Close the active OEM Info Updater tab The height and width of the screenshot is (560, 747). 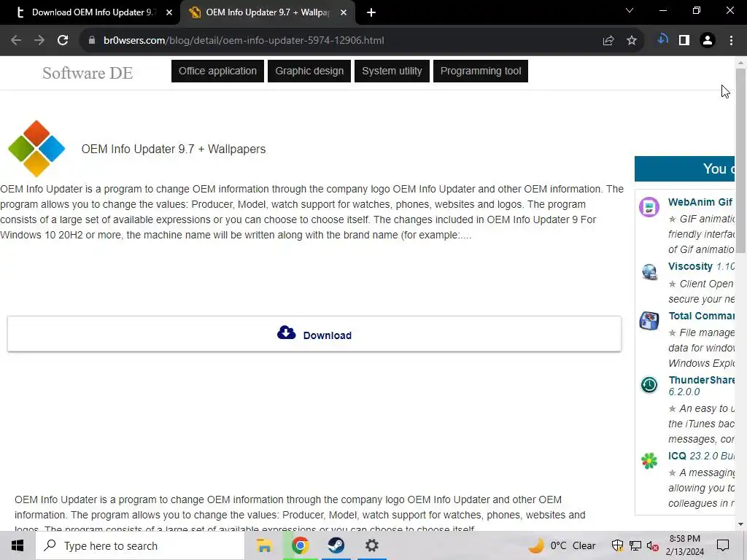click(x=344, y=13)
